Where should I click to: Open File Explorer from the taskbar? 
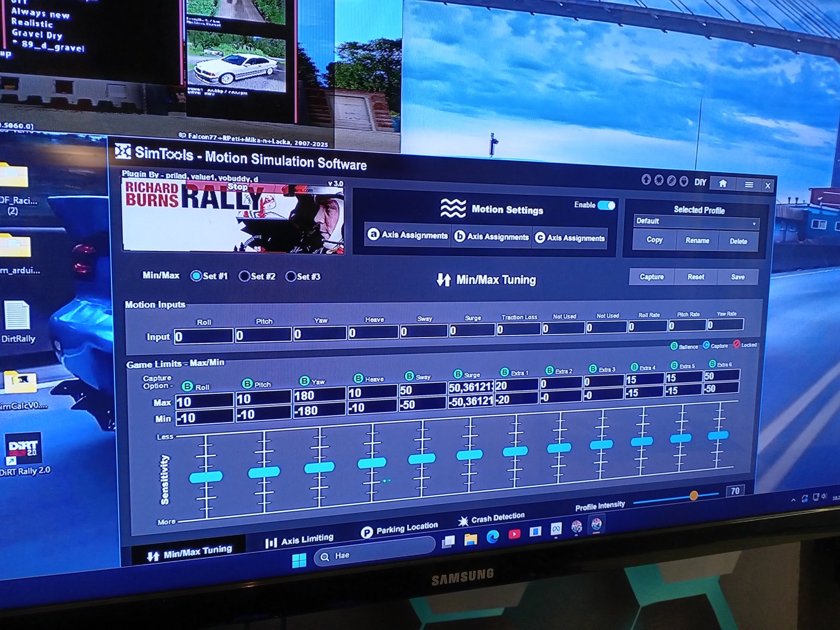click(x=470, y=539)
